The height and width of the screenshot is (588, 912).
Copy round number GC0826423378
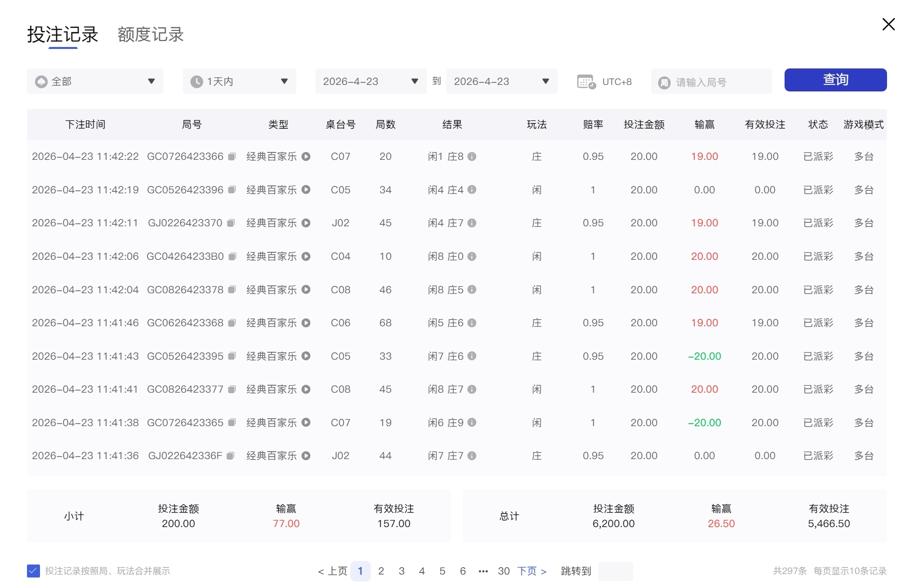click(232, 290)
